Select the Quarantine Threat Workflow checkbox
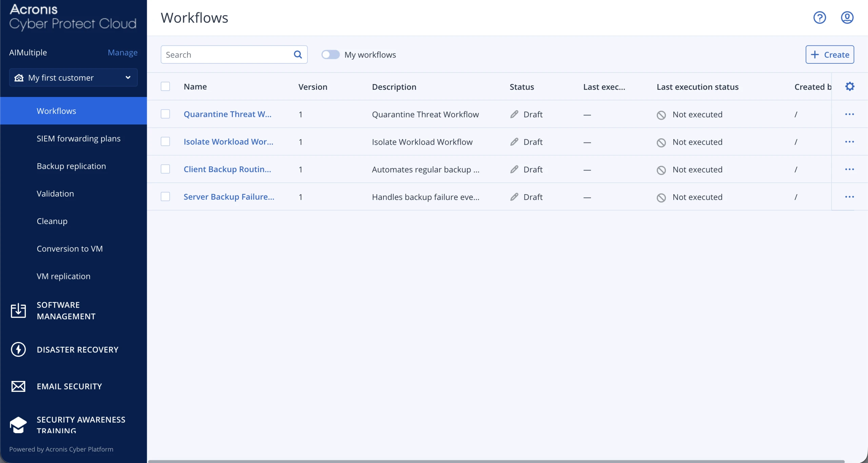 click(165, 114)
